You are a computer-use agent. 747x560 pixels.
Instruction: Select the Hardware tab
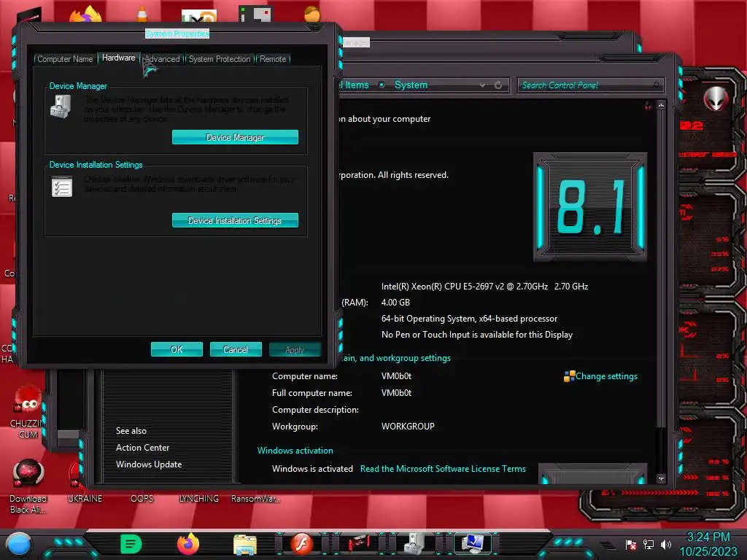pyautogui.click(x=119, y=58)
